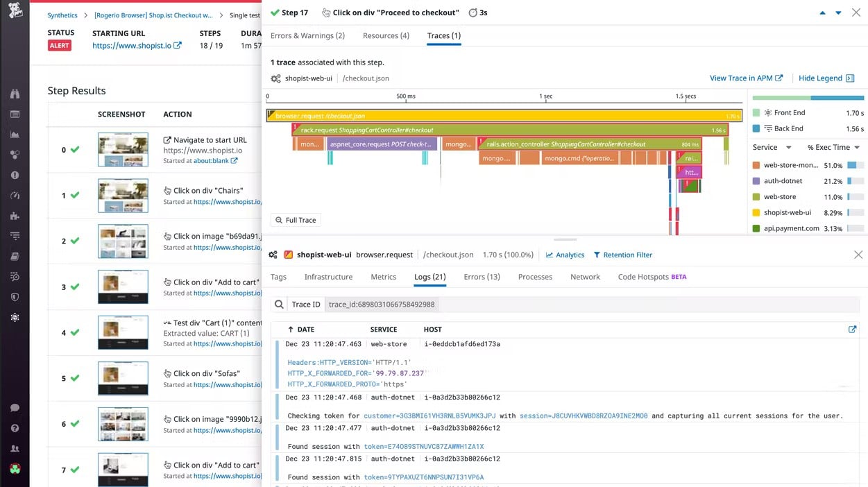This screenshot has width=868, height=487.
Task: Go to previous step with up arrow
Action: pos(823,13)
